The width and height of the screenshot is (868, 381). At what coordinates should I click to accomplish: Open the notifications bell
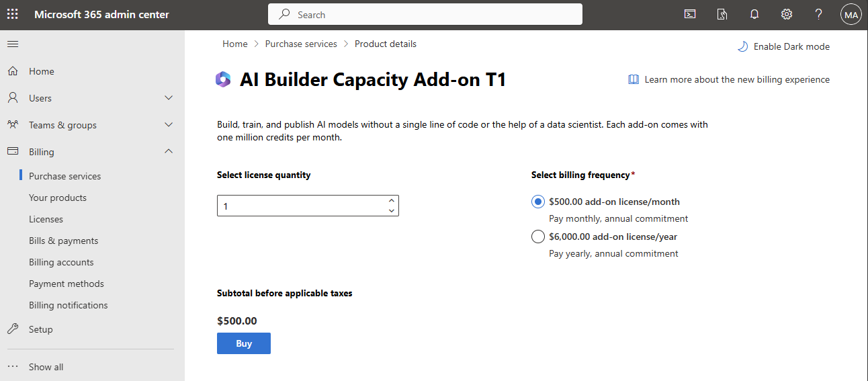click(754, 14)
